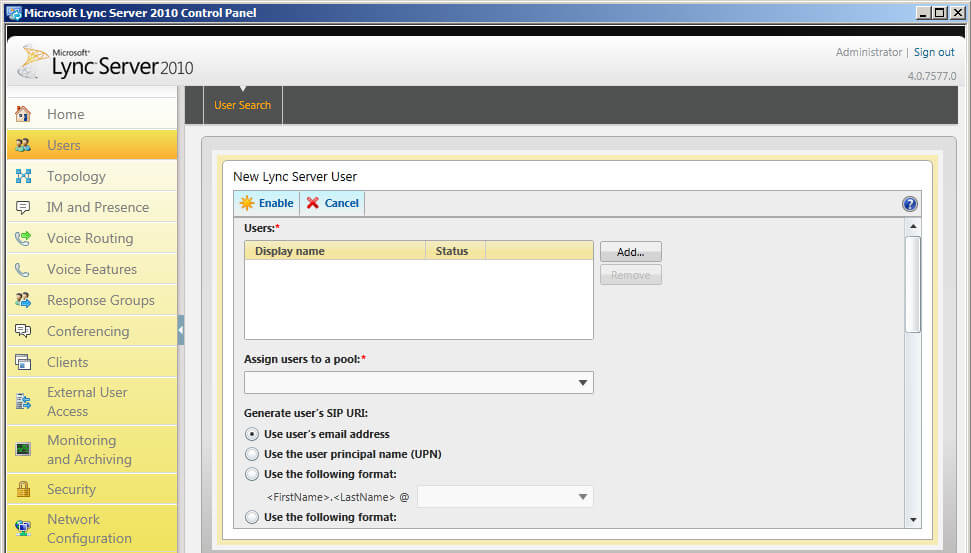Viewport: 971px width, 553px height.
Task: Click the Topology network icon
Action: click(x=23, y=176)
